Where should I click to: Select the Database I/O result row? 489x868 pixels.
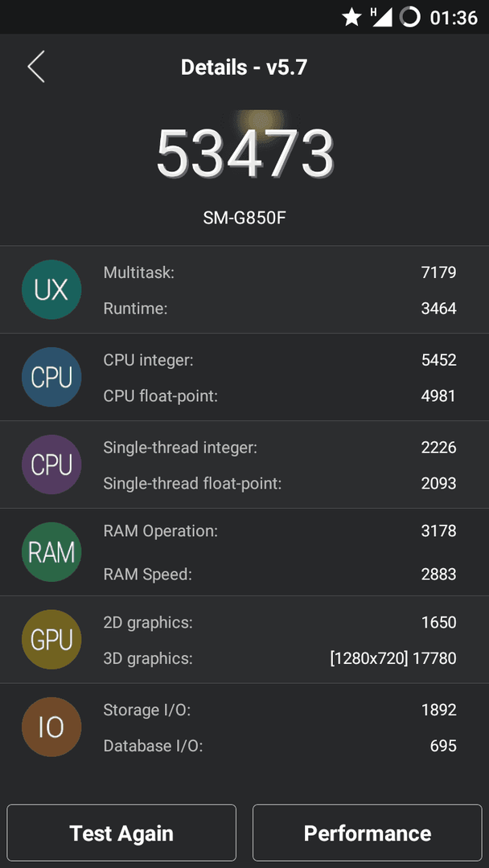click(x=280, y=746)
